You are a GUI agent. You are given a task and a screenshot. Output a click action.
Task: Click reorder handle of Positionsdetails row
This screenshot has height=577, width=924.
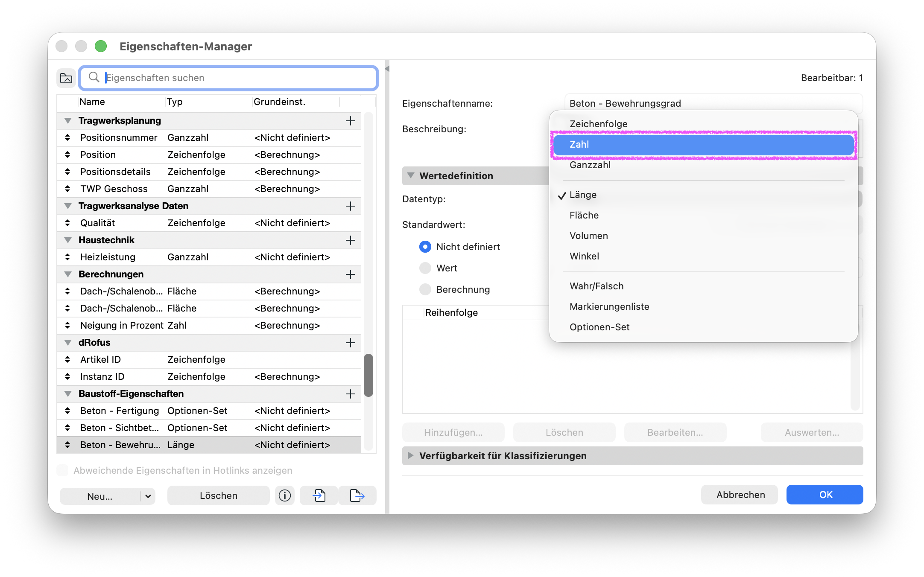click(x=67, y=172)
